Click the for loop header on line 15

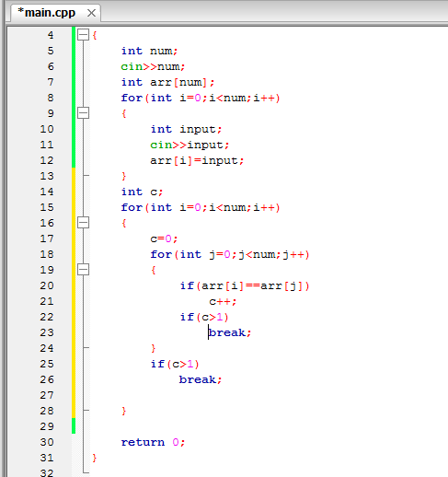click(x=201, y=207)
